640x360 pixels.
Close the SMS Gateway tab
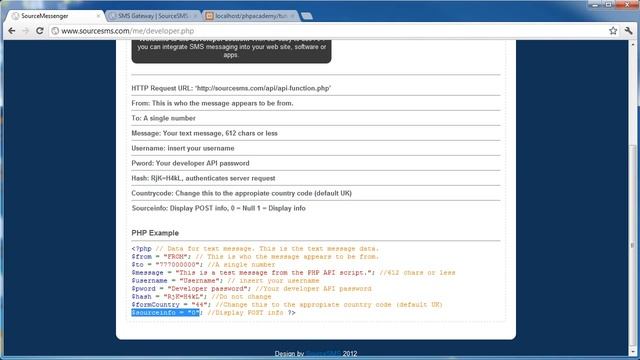(195, 16)
